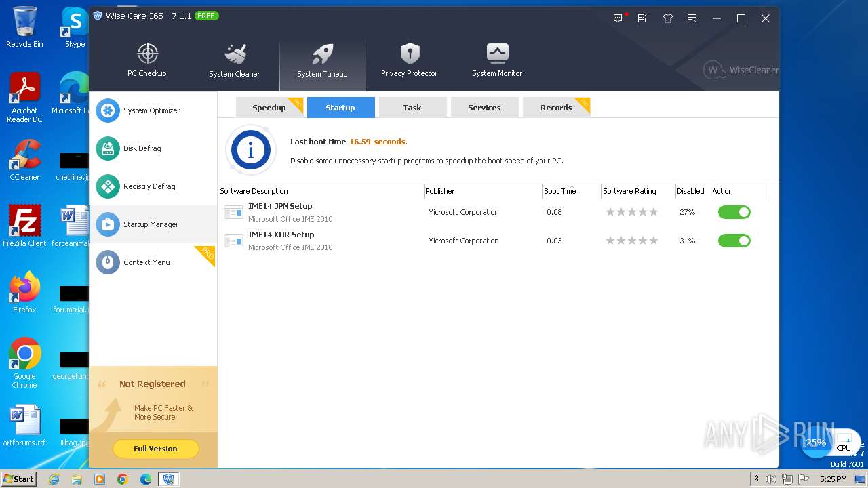Click the Not Registered label

tap(152, 384)
